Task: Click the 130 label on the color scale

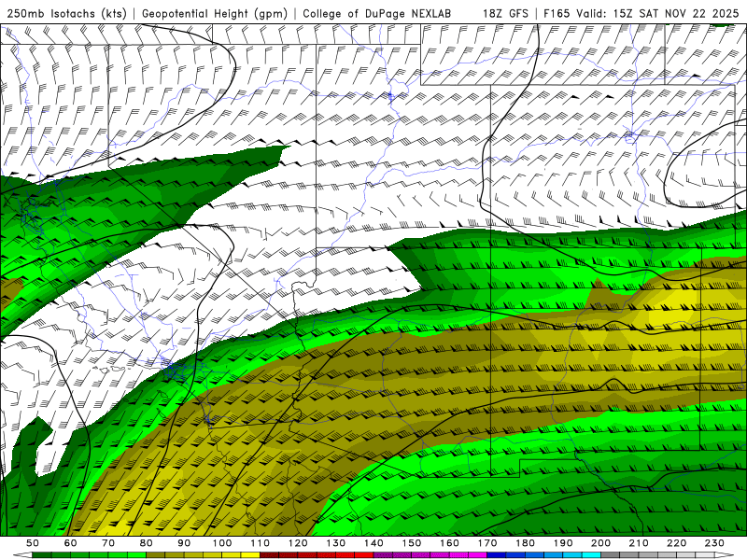Action: point(336,543)
